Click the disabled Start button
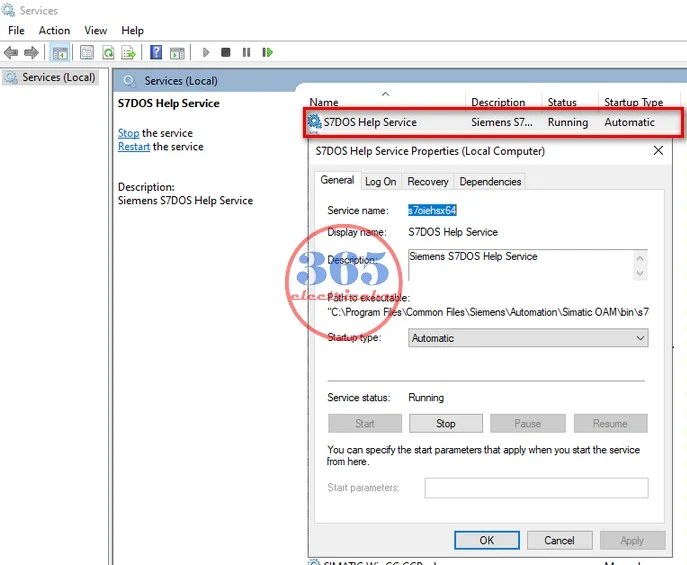 point(365,424)
